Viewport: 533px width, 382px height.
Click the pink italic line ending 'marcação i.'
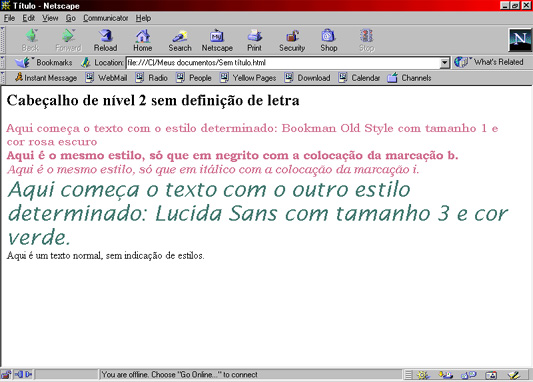click(x=213, y=169)
